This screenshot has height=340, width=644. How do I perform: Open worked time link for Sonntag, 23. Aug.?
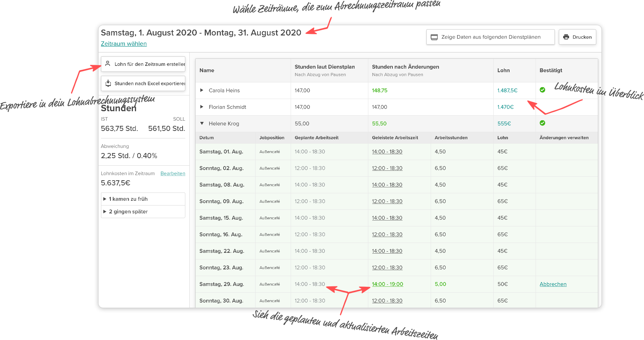click(387, 267)
